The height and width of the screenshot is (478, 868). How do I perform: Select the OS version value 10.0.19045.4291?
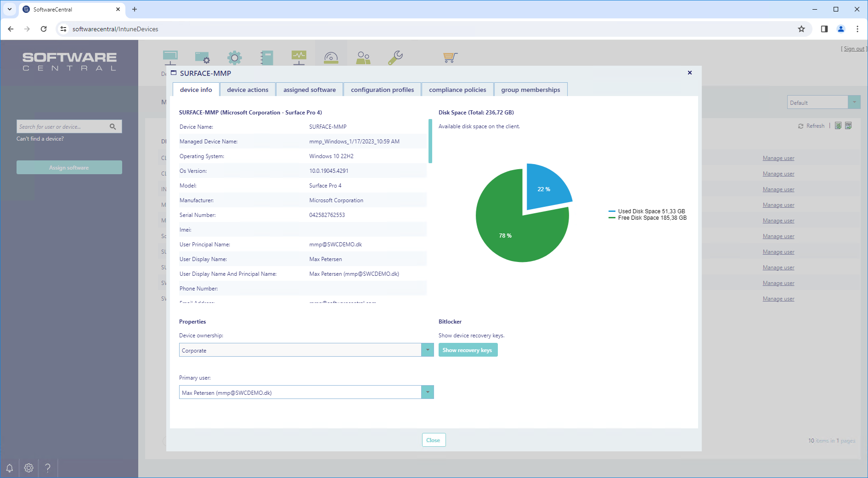pos(329,171)
